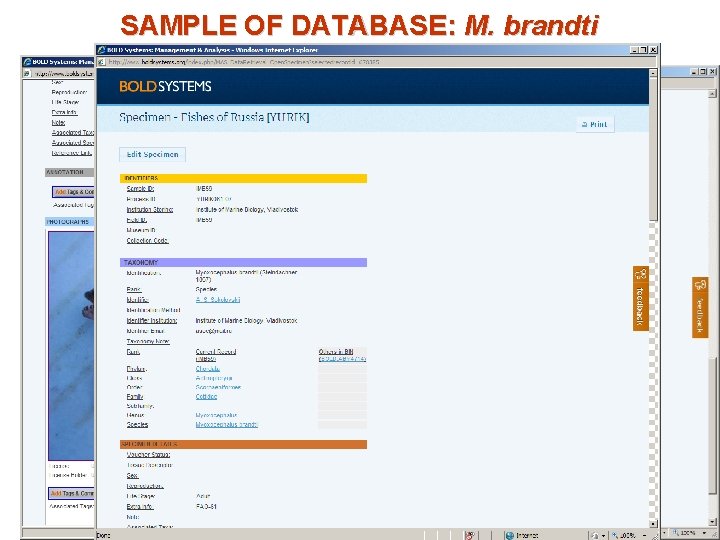Viewport: 720px width, 540px height.
Task: Open the identifier name link A. S. Sokolovski
Action: tap(218, 300)
